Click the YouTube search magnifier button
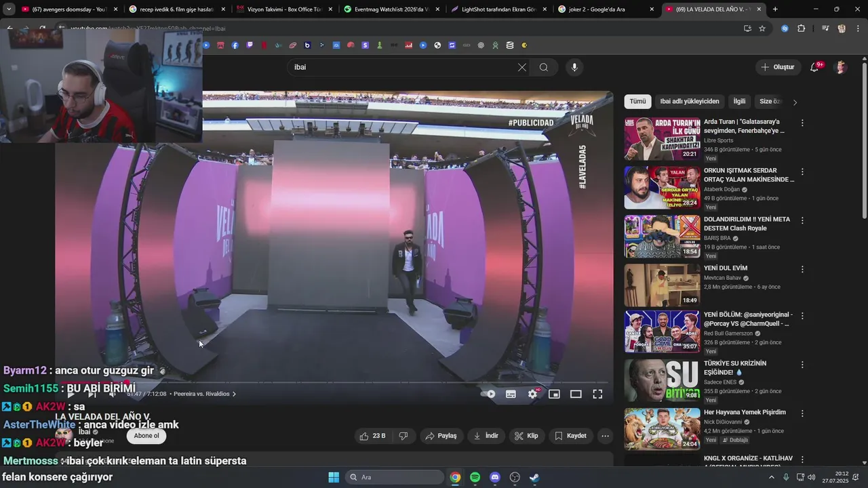 point(544,67)
